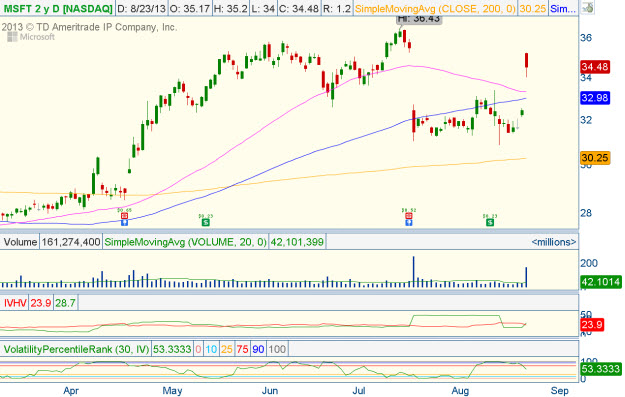This screenshot has height=397, width=625.
Task: Click the May label on time axis
Action: pos(172,391)
